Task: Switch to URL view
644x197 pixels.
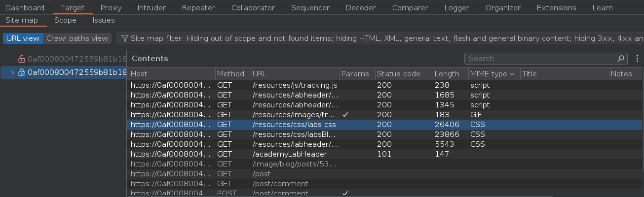Action: click(23, 38)
